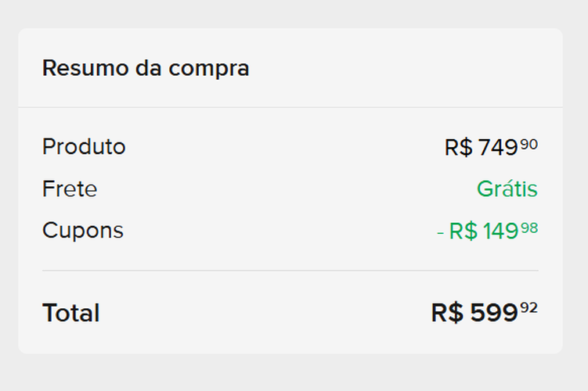The height and width of the screenshot is (391, 588).
Task: Click the bold R$ 599 total amount
Action: (474, 313)
